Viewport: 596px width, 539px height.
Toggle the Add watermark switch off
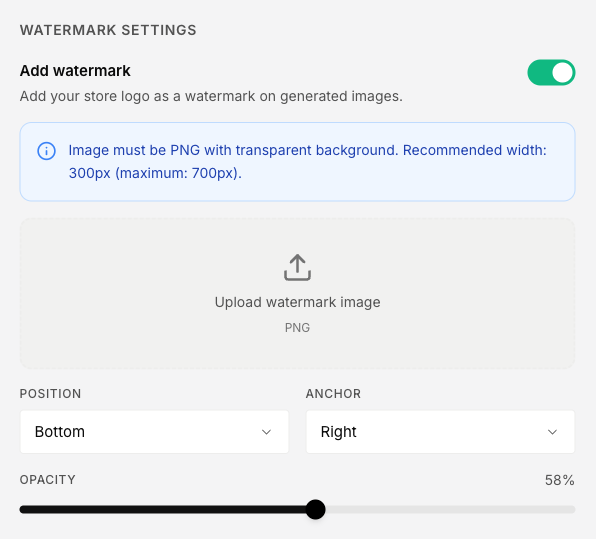click(x=551, y=72)
